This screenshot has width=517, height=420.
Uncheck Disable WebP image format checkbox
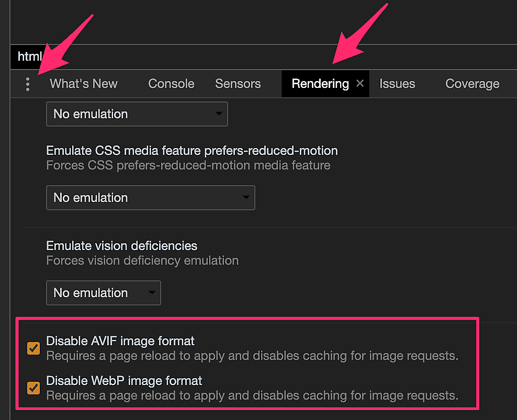pyautogui.click(x=33, y=388)
